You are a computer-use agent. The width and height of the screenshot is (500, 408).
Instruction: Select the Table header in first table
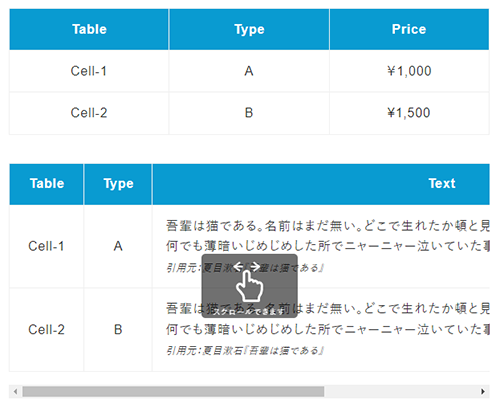click(89, 29)
